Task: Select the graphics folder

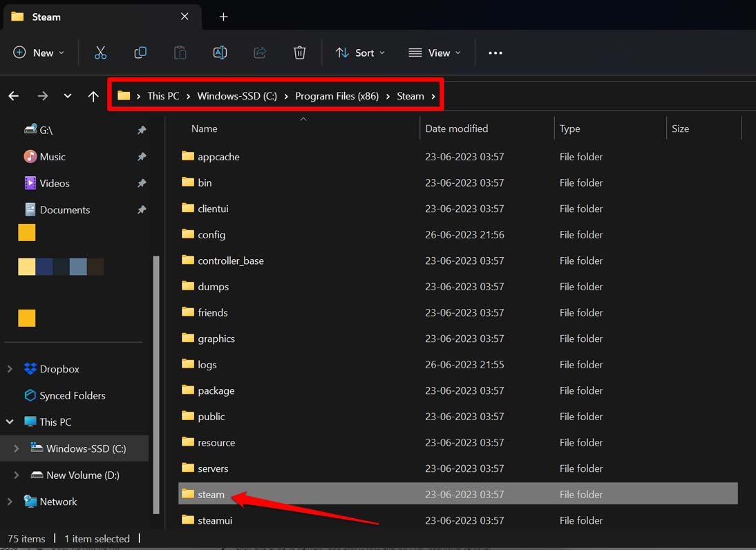Action: click(458, 339)
